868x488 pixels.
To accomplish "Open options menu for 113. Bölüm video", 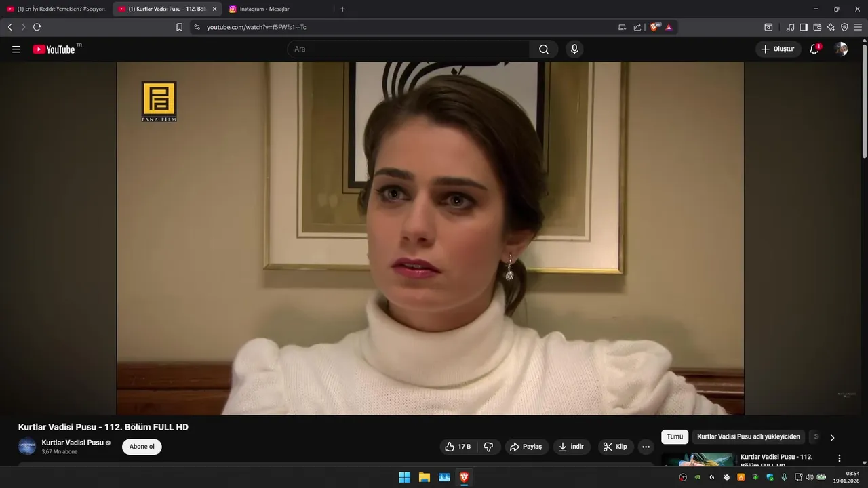I will tap(840, 459).
